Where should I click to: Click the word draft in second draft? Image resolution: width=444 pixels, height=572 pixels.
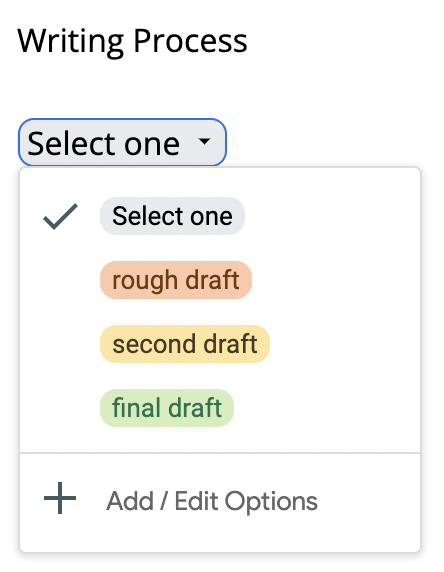[230, 344]
